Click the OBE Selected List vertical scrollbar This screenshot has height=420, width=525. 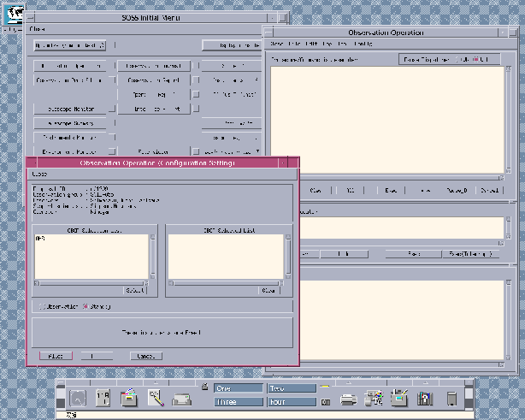tap(288, 257)
